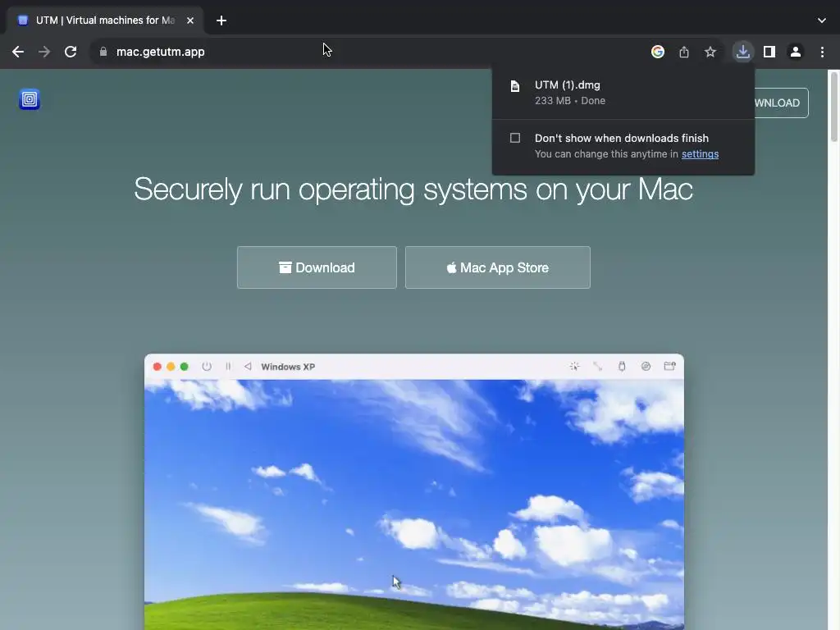
Task: Open the downloaded UTM (1).dmg entry
Action: click(623, 93)
